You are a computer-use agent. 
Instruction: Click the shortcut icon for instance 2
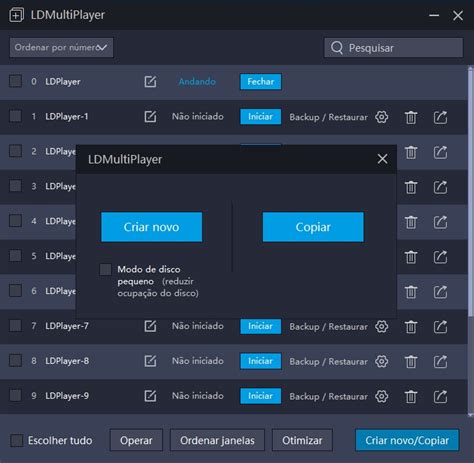click(x=440, y=152)
